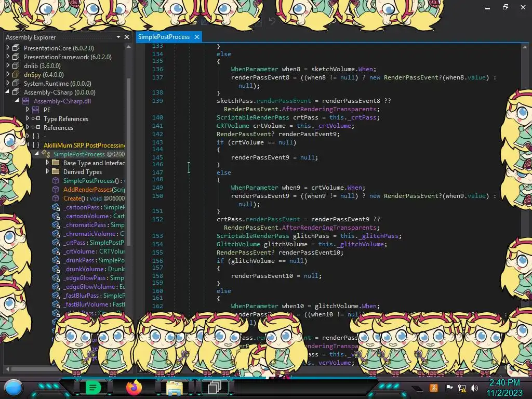Screen dimensions: 532x399
Task: Expand the dnlib (3.6.0.0) node
Action: pos(7,65)
